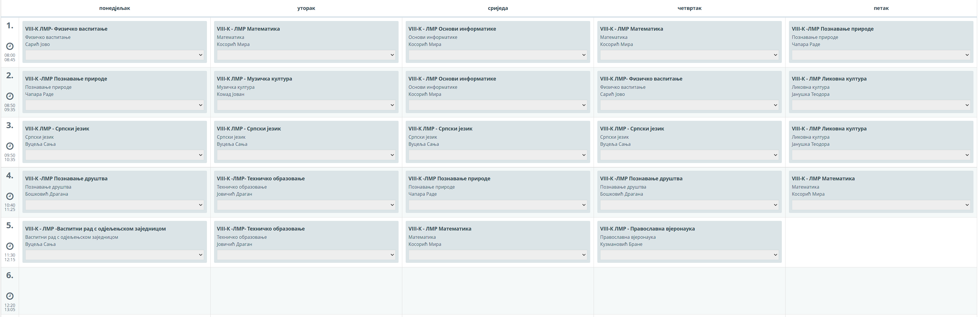Click the clock icon for period 5

[x=10, y=246]
